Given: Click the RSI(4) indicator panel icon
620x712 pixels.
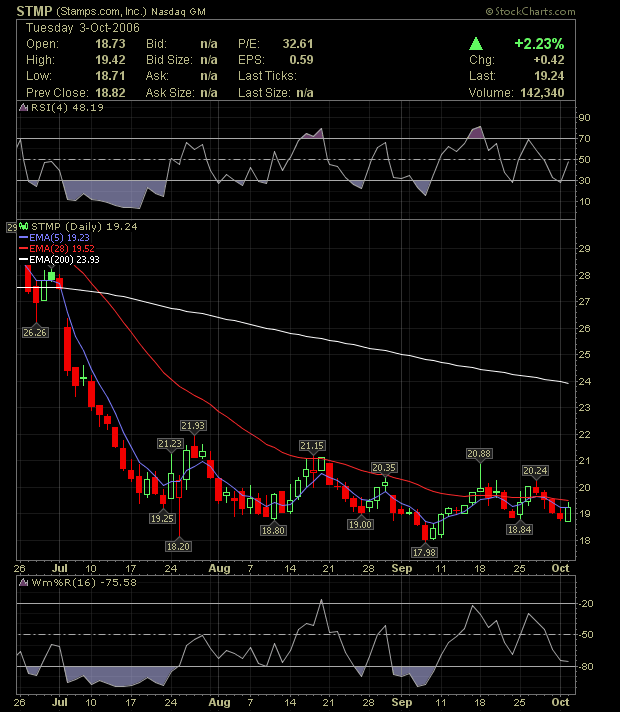Looking at the screenshot, I should (23, 108).
